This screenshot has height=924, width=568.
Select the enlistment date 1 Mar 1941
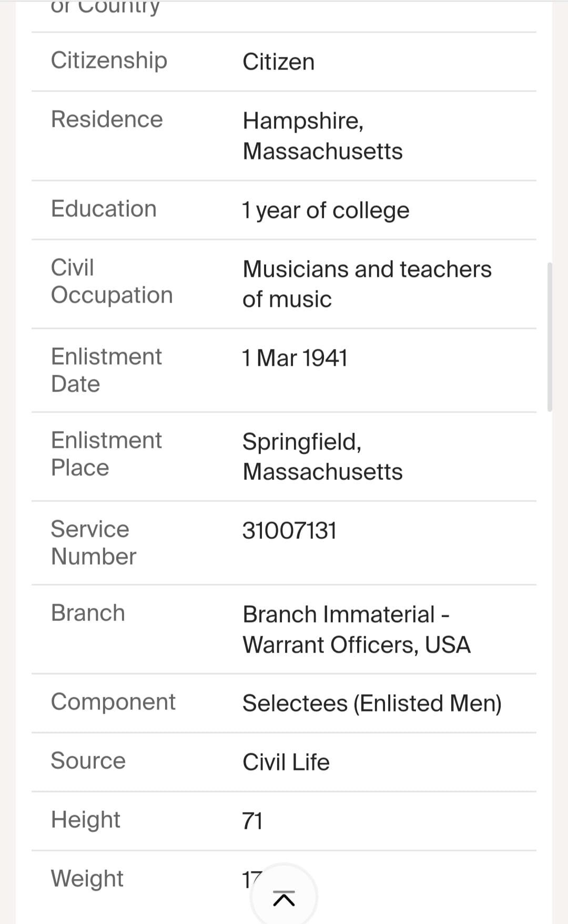click(295, 358)
